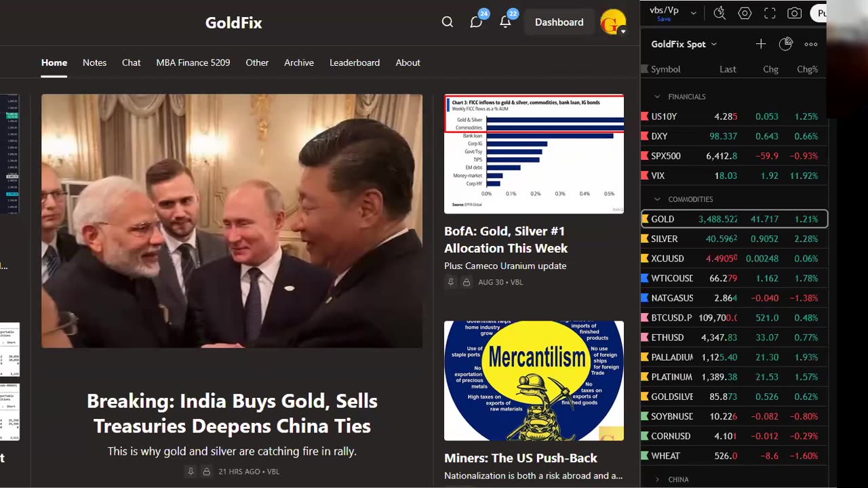Select the XCUUSD copper row
Image resolution: width=868 pixels, height=488 pixels.
pyautogui.click(x=734, y=258)
